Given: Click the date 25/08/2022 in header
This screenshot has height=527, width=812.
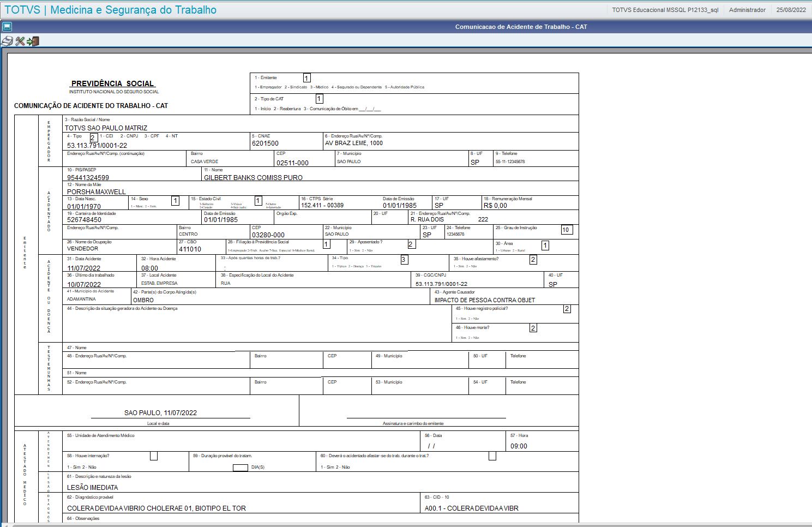Looking at the screenshot, I should click(791, 10).
